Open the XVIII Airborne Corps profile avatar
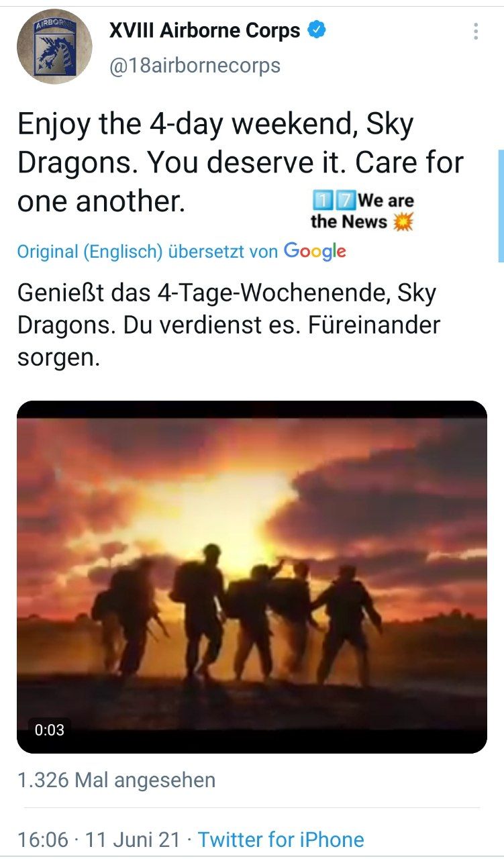The width and height of the screenshot is (504, 859). pyautogui.click(x=54, y=47)
